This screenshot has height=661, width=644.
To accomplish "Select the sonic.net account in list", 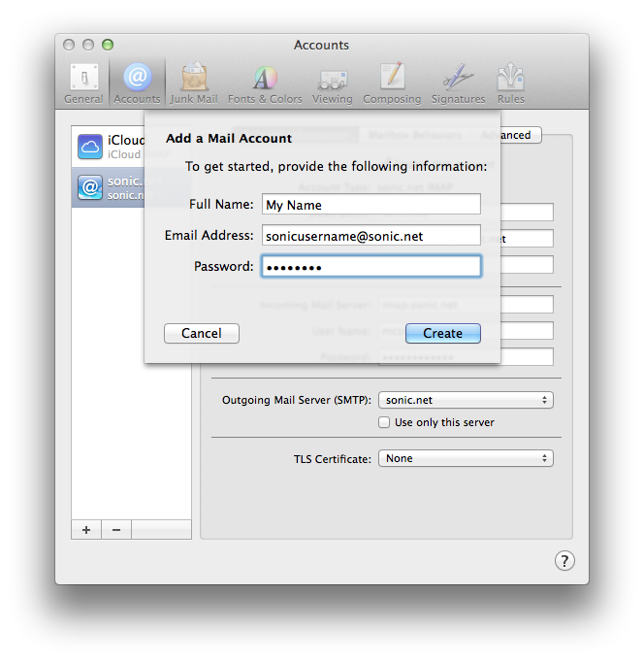I will [109, 187].
